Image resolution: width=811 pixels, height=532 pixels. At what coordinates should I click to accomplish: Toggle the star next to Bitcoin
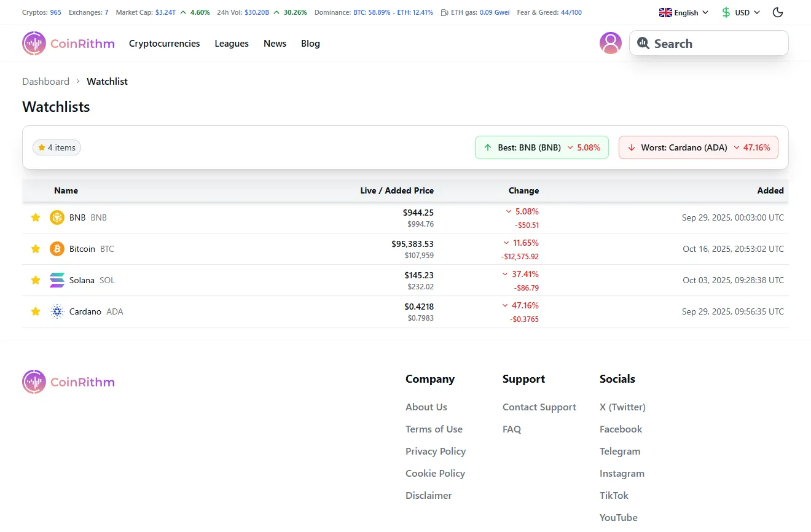pyautogui.click(x=35, y=249)
